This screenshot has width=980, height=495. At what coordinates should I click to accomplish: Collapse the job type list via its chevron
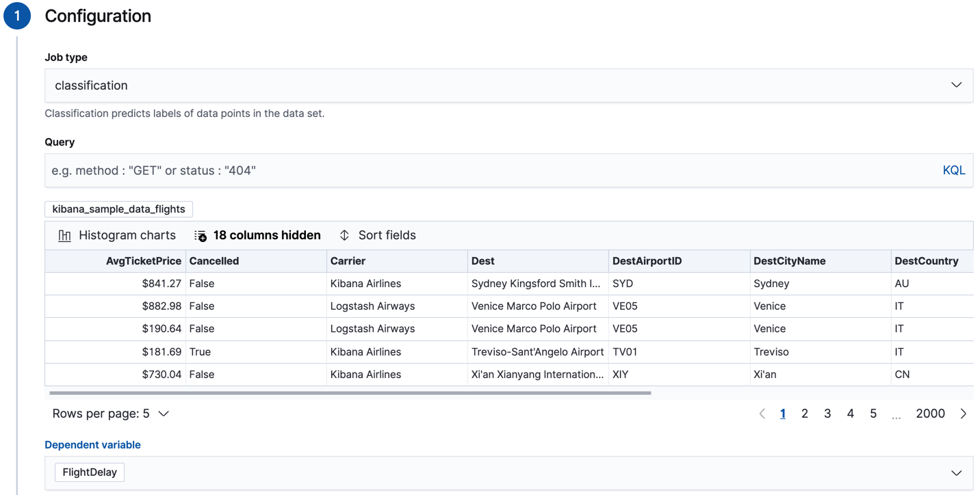[956, 85]
